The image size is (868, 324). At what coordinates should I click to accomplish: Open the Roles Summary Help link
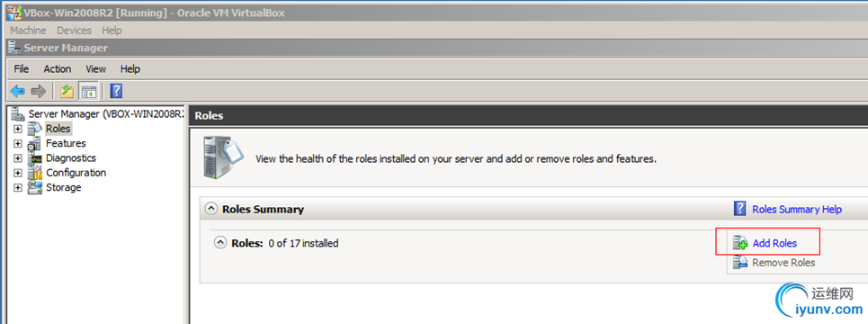797,210
